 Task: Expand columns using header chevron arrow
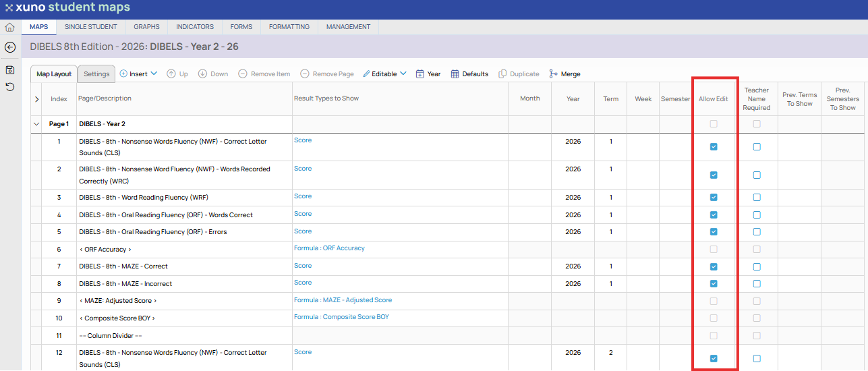pyautogui.click(x=36, y=99)
